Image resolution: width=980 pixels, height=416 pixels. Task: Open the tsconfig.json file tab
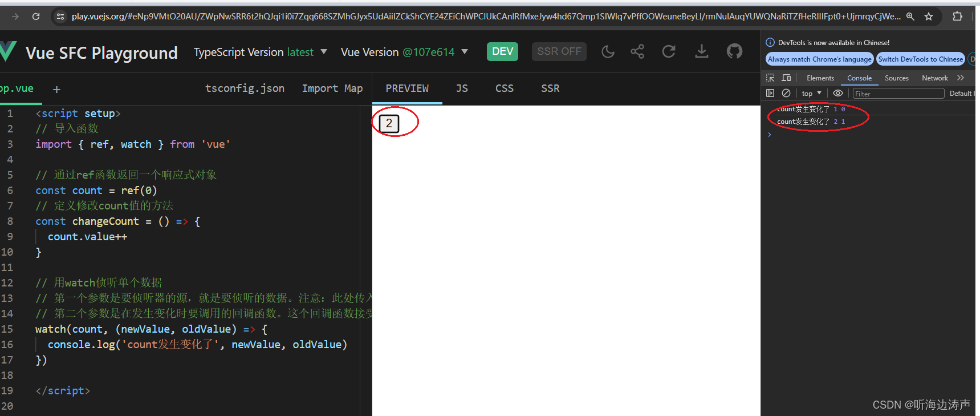coord(245,88)
